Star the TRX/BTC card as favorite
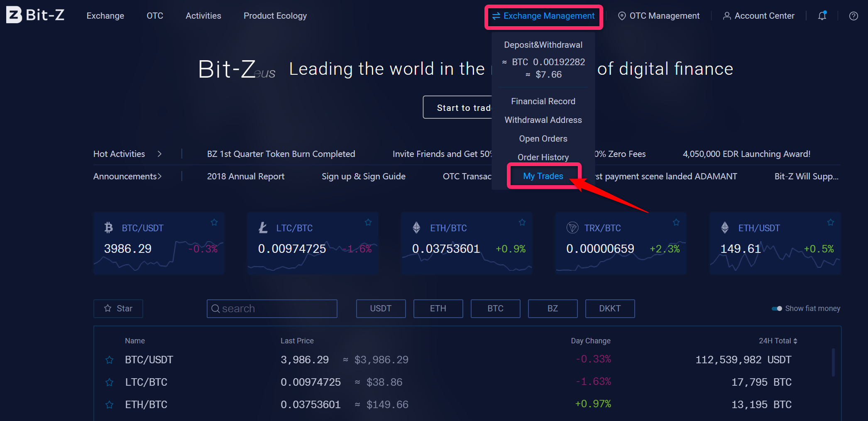This screenshot has width=868, height=421. pyautogui.click(x=676, y=222)
